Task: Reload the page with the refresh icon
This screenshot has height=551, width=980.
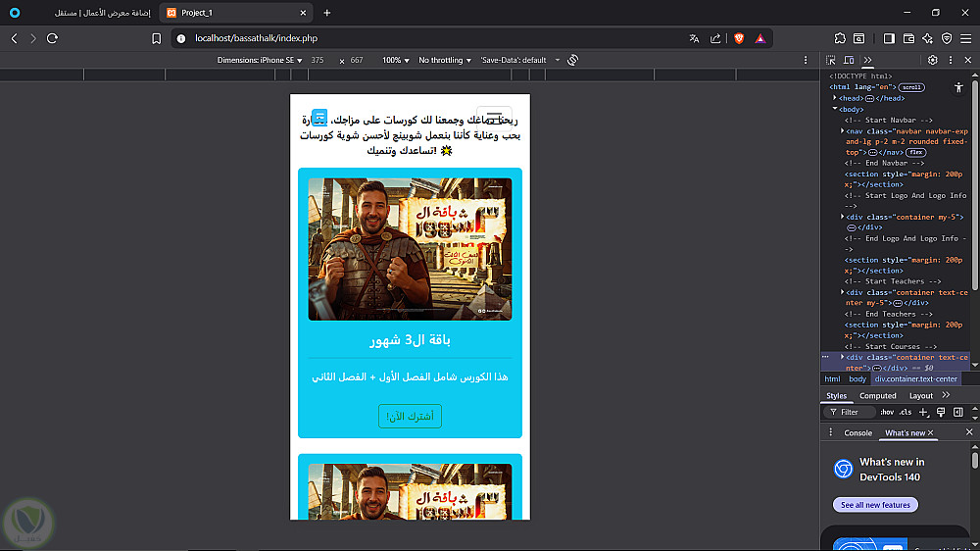Action: click(53, 38)
